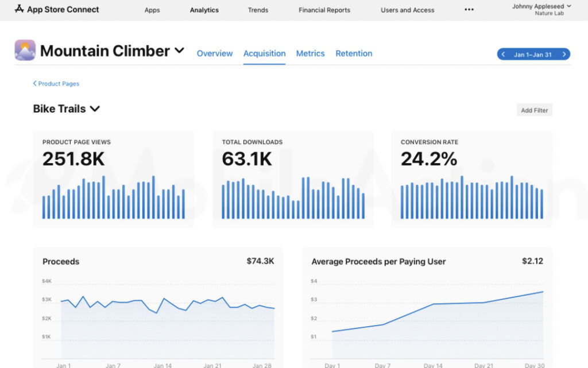The height and width of the screenshot is (368, 588).
Task: Click the TOTAL DOWNLOADS label
Action: [x=253, y=142]
